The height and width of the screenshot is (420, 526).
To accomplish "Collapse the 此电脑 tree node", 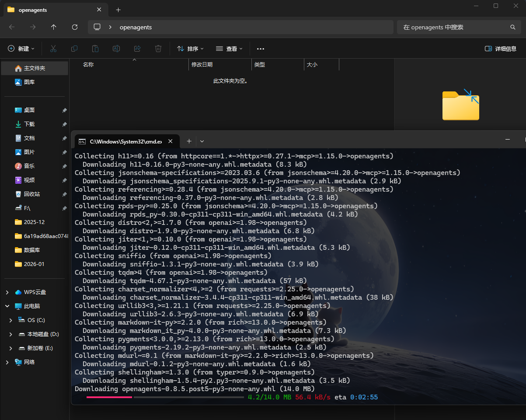I will tap(7, 306).
